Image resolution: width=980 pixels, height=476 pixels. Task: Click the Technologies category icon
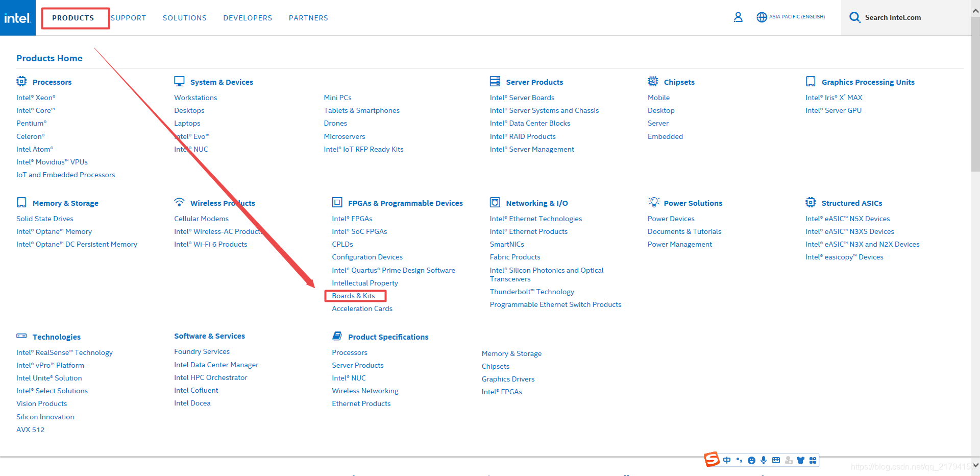(x=21, y=336)
